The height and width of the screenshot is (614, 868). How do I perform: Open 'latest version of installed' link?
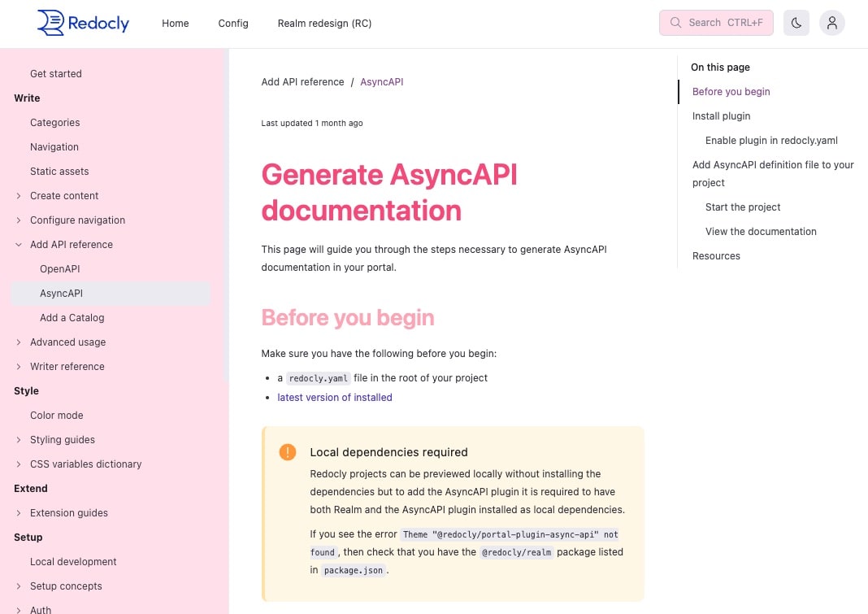click(334, 398)
